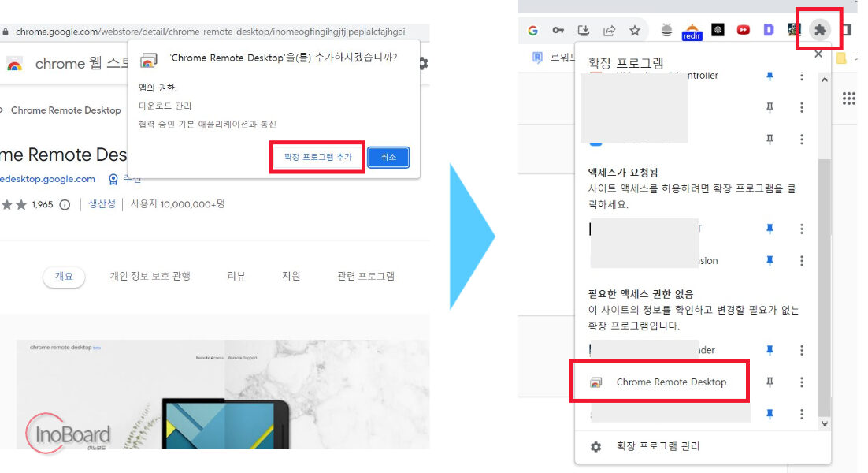
Task: Click the web store URL in address bar
Action: tap(210, 32)
